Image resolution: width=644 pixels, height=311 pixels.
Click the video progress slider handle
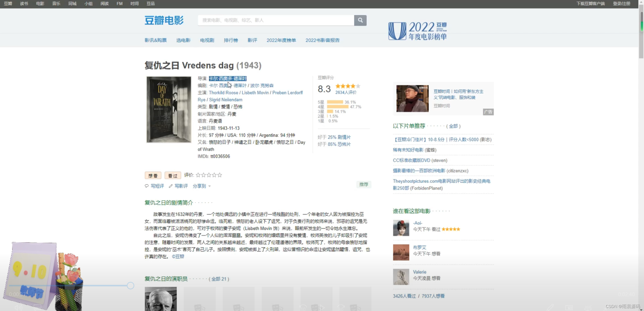tap(130, 286)
